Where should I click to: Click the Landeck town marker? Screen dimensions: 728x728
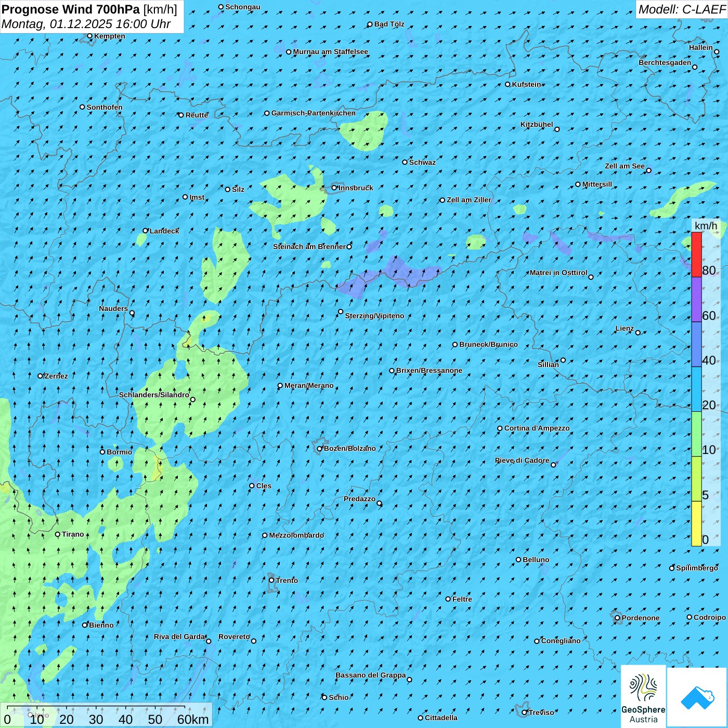146,231
